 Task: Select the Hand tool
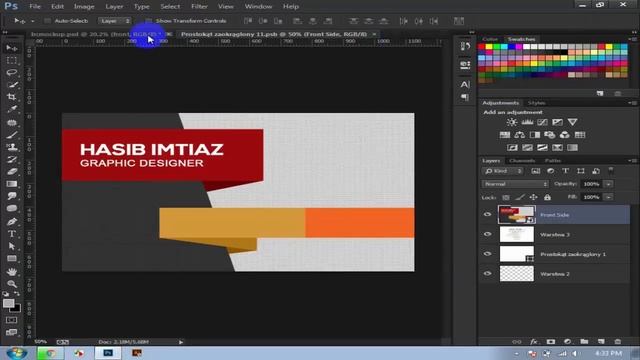click(x=12, y=271)
